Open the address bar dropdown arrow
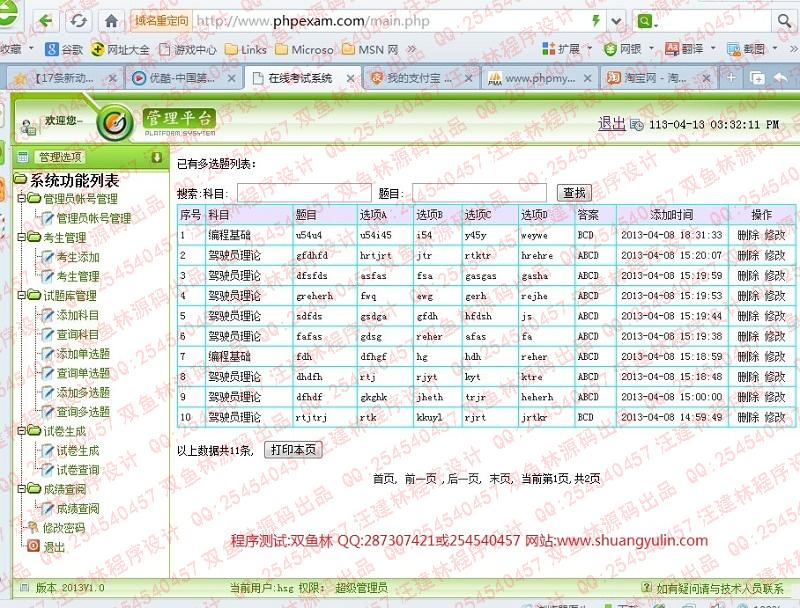Image resolution: width=800 pixels, height=608 pixels. point(616,21)
